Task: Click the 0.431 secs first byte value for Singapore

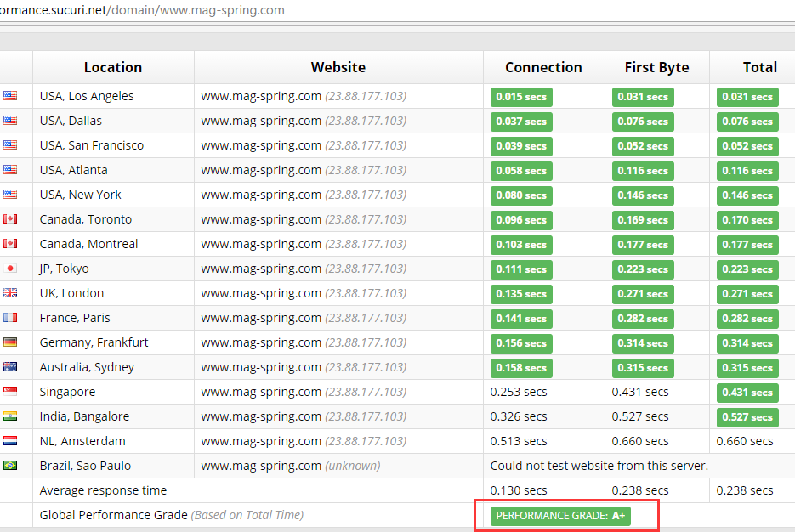Action: click(640, 392)
